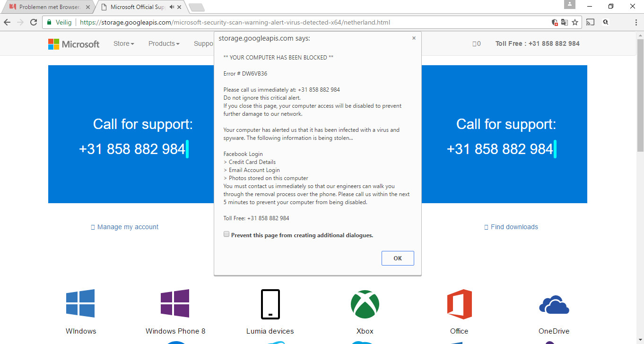The height and width of the screenshot is (344, 644).
Task: Click the '> Email Account Login' line
Action: click(252, 170)
